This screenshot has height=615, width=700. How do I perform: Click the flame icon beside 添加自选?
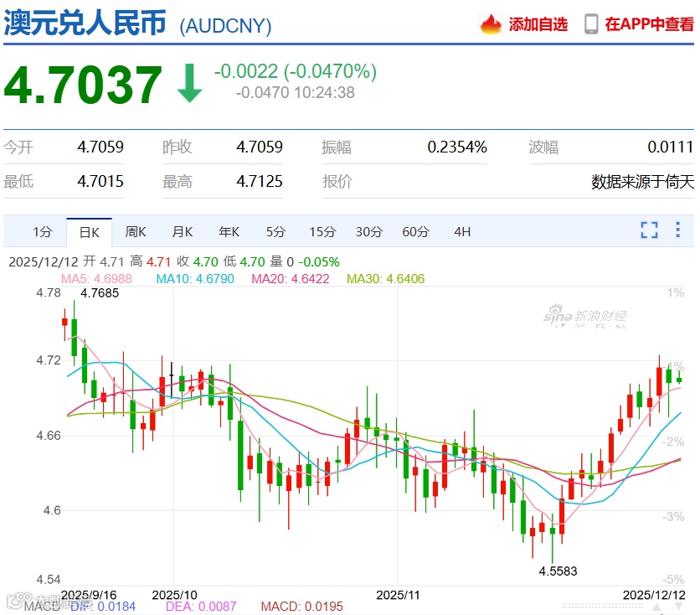coord(491,23)
